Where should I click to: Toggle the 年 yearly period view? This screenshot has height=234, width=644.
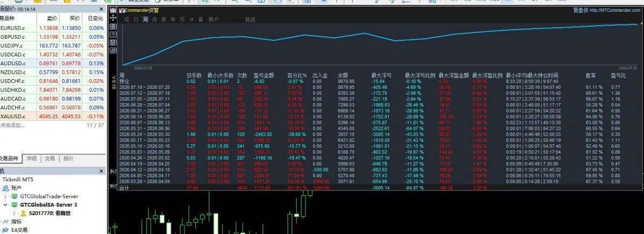click(173, 19)
